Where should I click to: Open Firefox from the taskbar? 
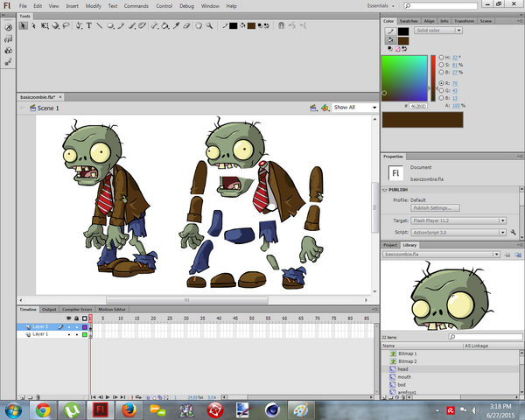(x=129, y=410)
